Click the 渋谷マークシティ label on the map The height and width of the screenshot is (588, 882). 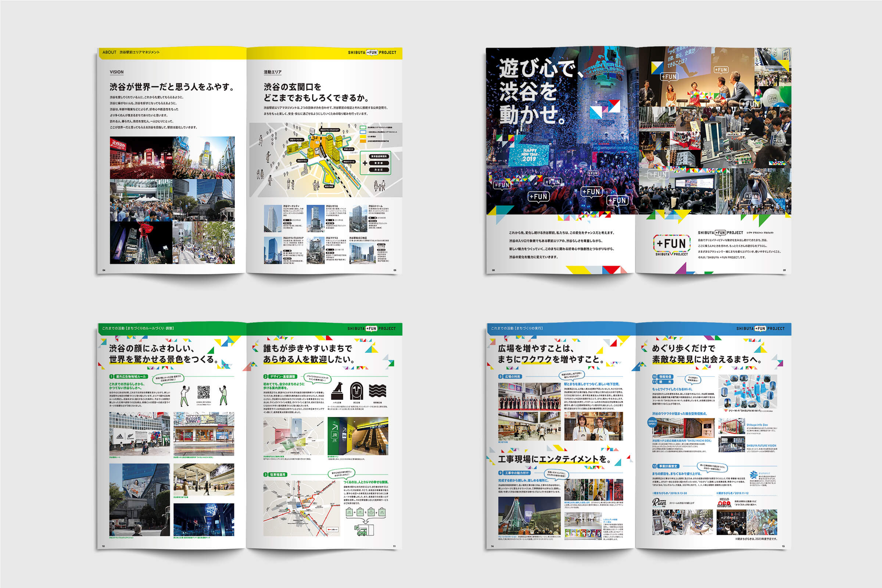(296, 140)
